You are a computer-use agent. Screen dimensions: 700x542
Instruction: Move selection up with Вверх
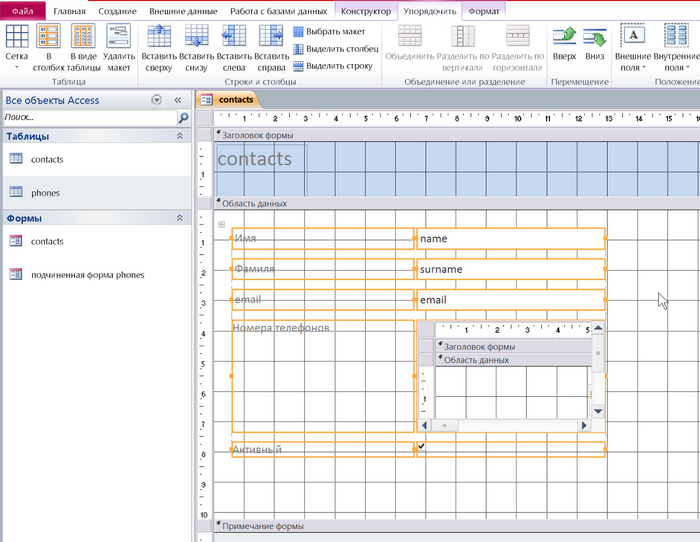[x=564, y=43]
